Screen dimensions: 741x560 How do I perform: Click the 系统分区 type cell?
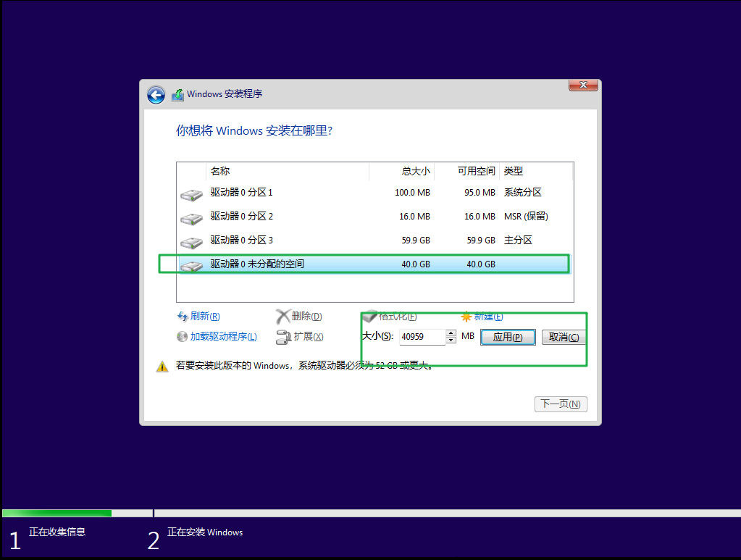coord(523,193)
